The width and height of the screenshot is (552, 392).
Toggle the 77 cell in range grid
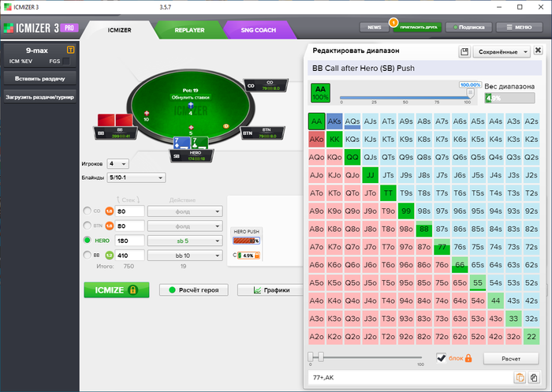(x=442, y=247)
